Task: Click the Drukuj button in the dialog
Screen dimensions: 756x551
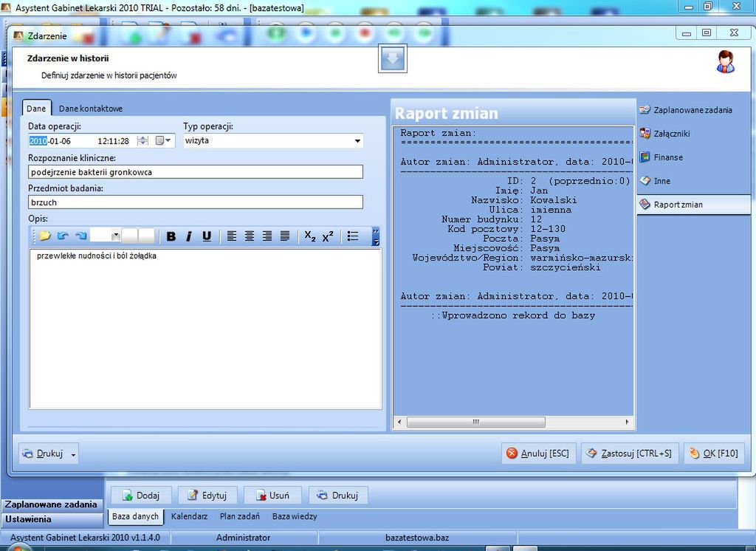Action: [44, 454]
